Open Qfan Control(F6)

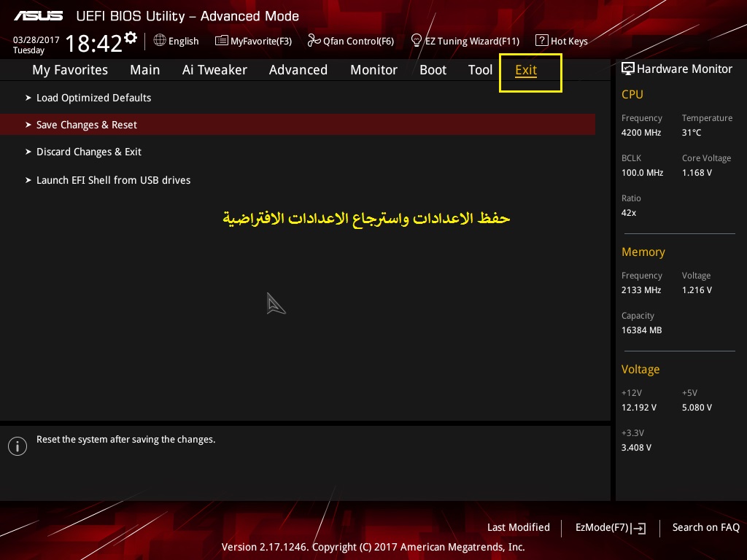coord(359,41)
